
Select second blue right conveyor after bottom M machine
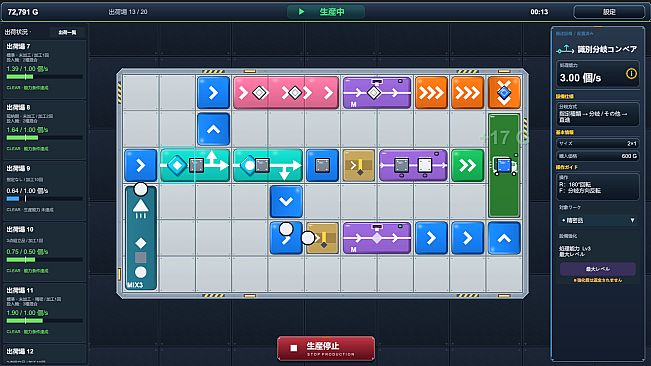[468, 238]
